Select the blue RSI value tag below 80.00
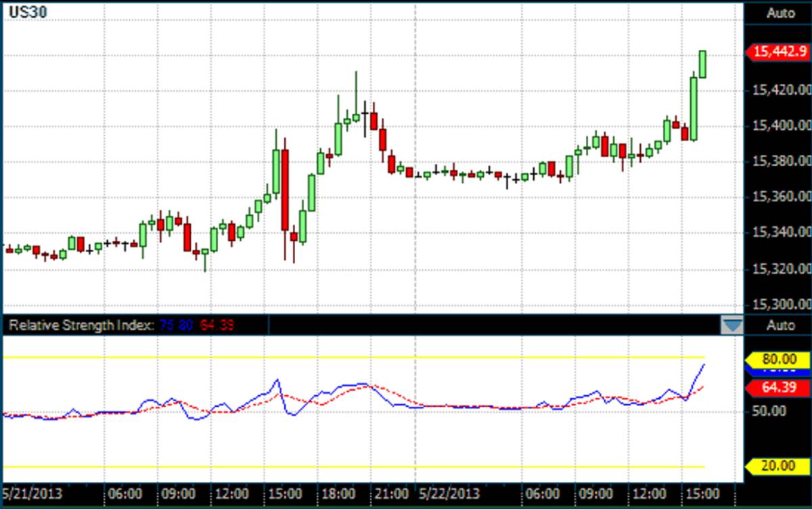Image resolution: width=812 pixels, height=509 pixels. pos(777,371)
